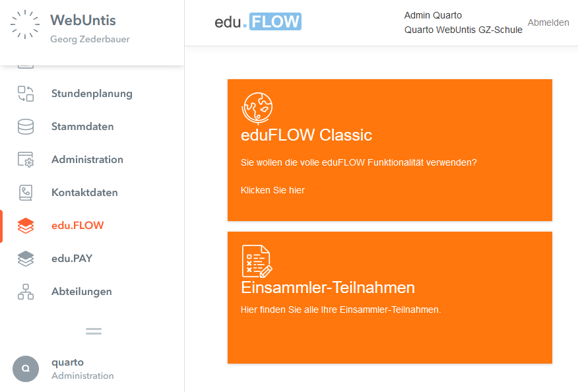This screenshot has height=392, width=578.
Task: Click the Stundenplanung swap-arrows icon
Action: tap(26, 94)
